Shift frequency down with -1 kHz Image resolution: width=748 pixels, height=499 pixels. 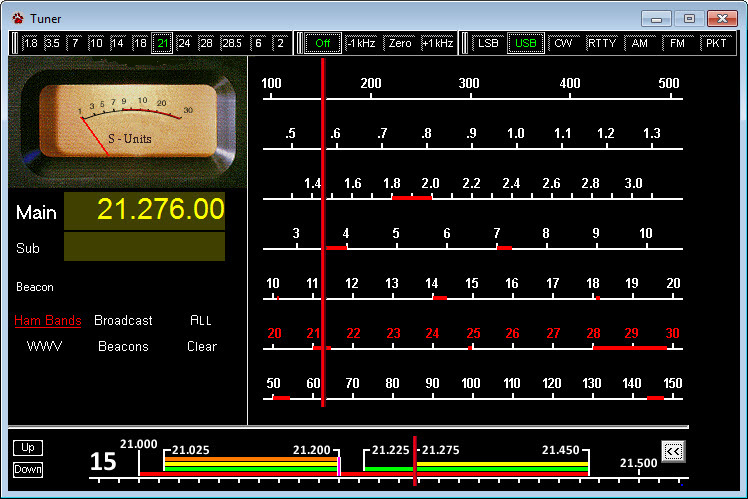[x=361, y=43]
